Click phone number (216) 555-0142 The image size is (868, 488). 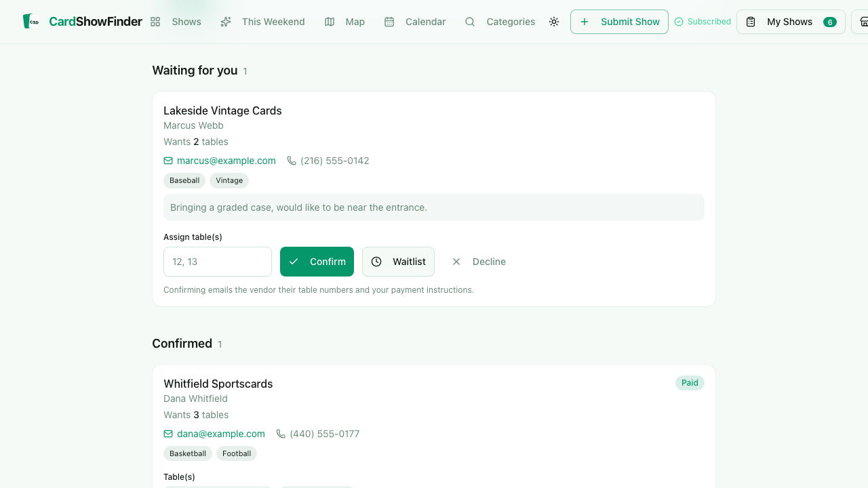pyautogui.click(x=334, y=161)
